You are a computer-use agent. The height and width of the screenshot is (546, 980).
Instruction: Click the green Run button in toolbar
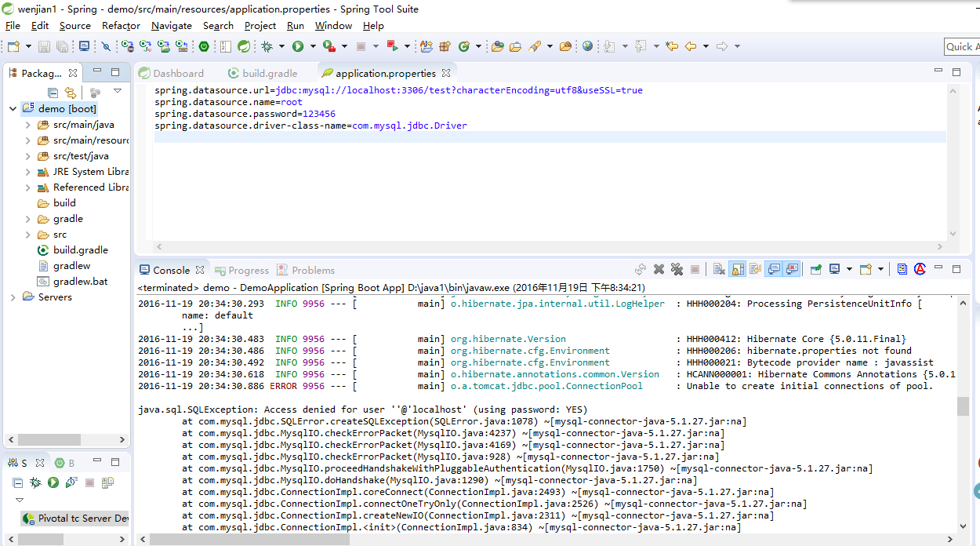298,47
